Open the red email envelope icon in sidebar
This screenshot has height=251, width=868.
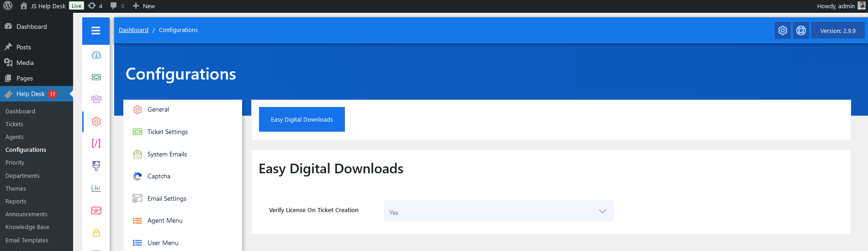96,210
